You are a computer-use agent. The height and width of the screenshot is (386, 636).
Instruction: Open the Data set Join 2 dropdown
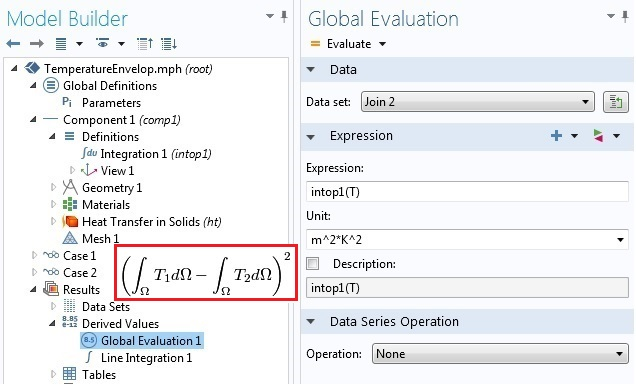click(477, 102)
